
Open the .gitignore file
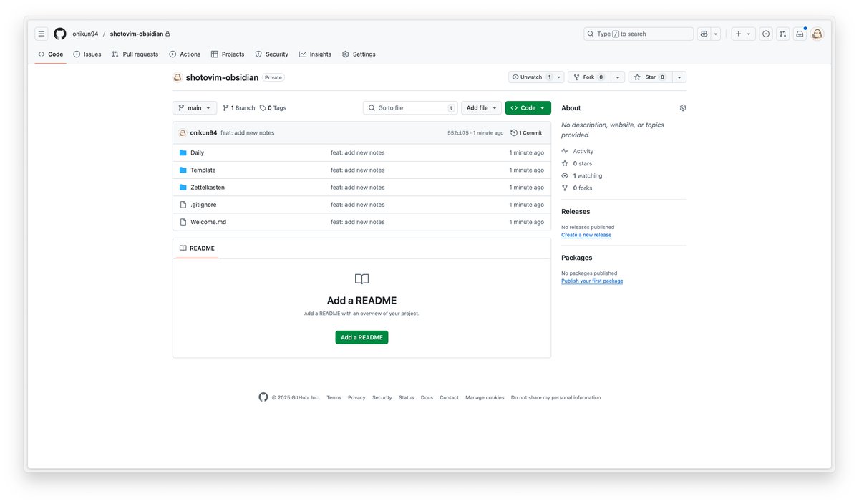pos(203,205)
